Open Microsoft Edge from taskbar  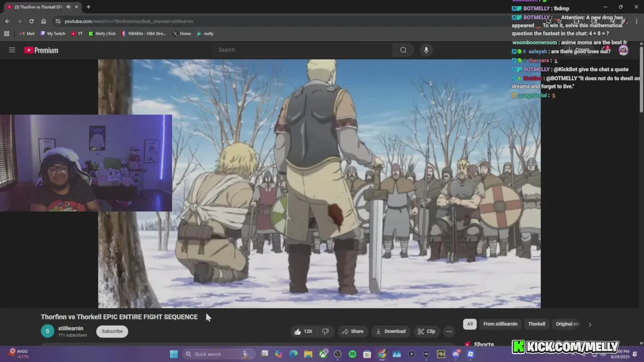293,354
